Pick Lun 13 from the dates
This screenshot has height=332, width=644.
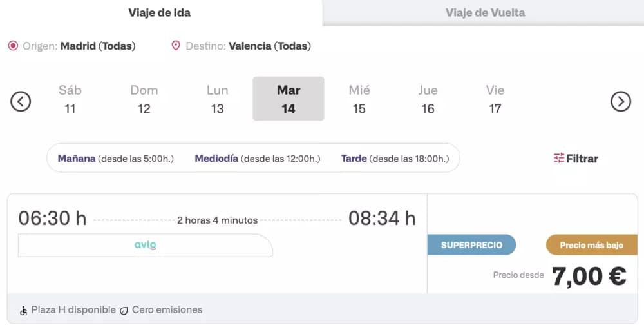(x=217, y=99)
